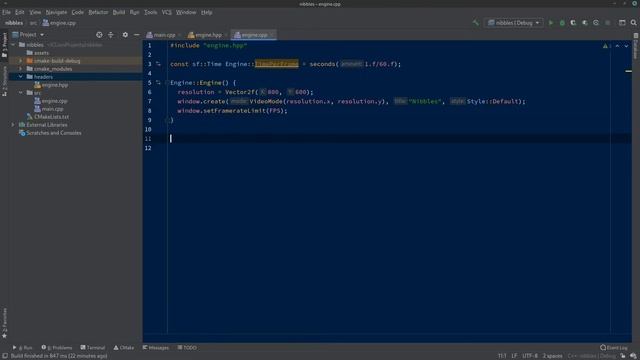The height and width of the screenshot is (360, 640).
Task: Open the Problems tool window
Action: tap(57, 348)
